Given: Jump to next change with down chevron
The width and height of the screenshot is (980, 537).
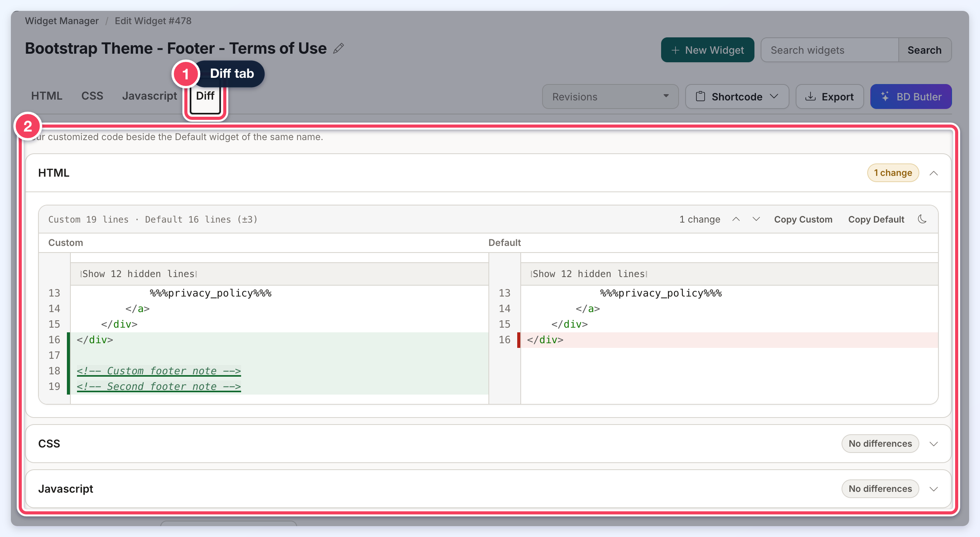Looking at the screenshot, I should (x=756, y=219).
